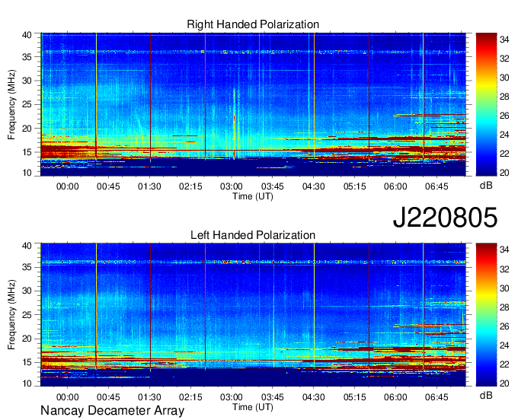
Task: Click the 02:15 time tick of Left Handed plot
Action: point(190,397)
